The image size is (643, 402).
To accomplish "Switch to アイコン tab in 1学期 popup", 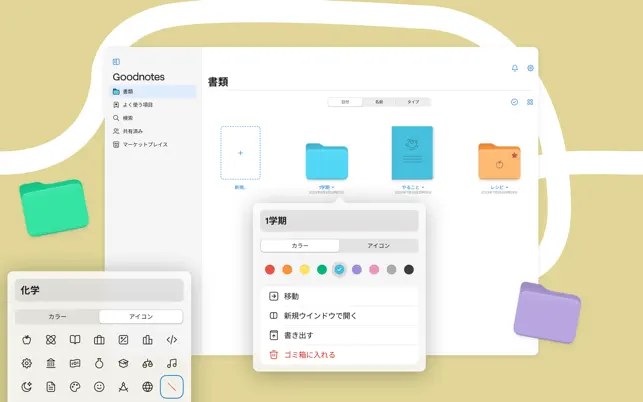I will (379, 245).
